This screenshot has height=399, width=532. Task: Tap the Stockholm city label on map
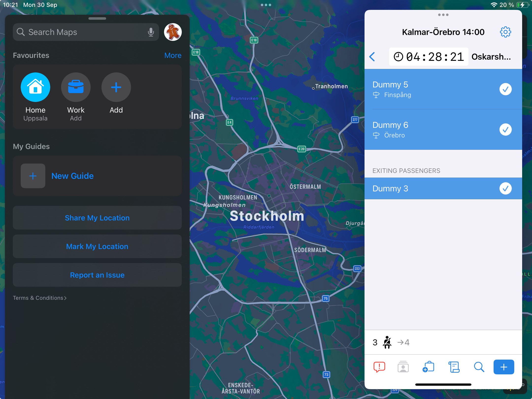(267, 216)
